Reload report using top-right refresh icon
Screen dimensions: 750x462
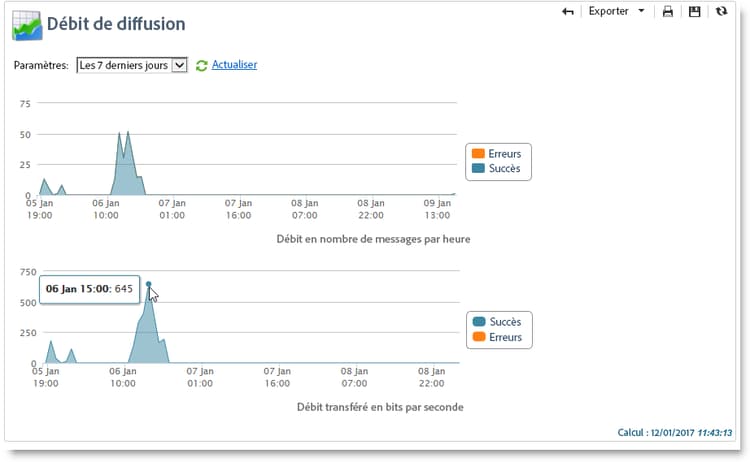(x=721, y=11)
